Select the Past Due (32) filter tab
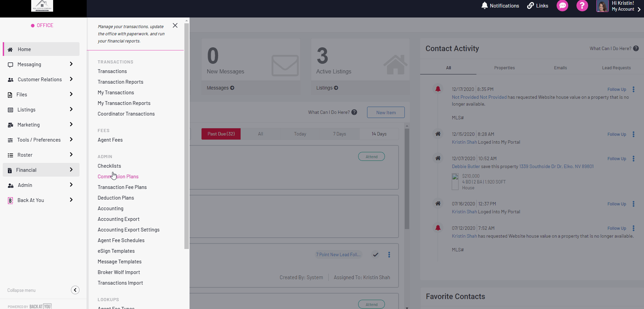The image size is (644, 309). coord(221,134)
